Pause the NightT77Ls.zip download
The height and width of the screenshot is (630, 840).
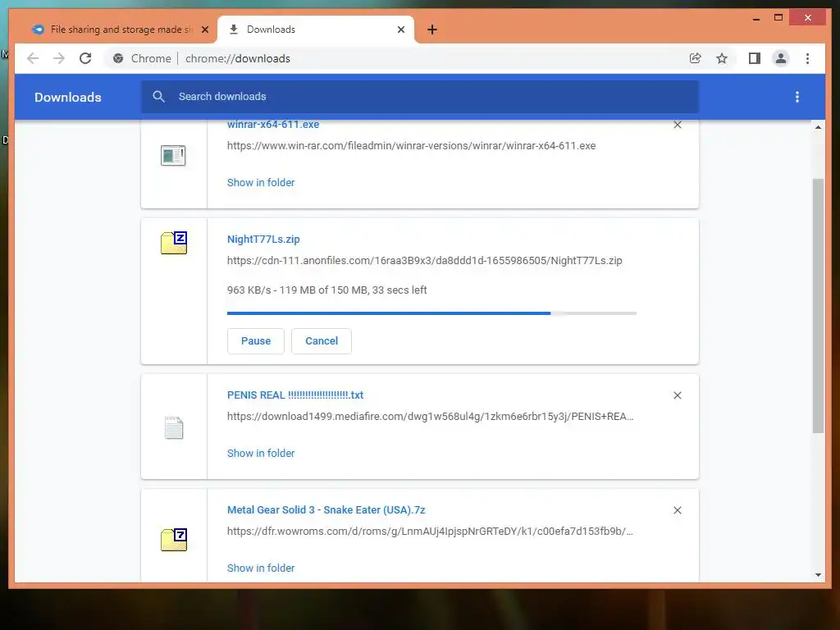pos(256,341)
